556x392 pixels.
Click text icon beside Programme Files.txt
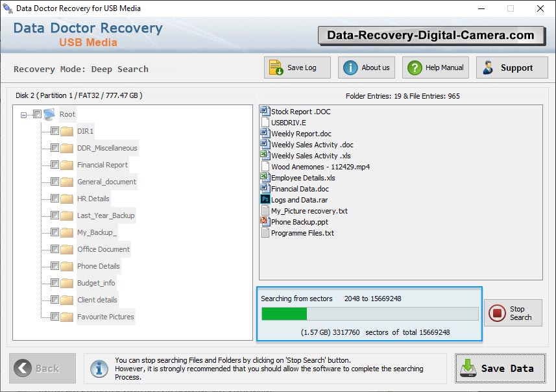coord(265,233)
